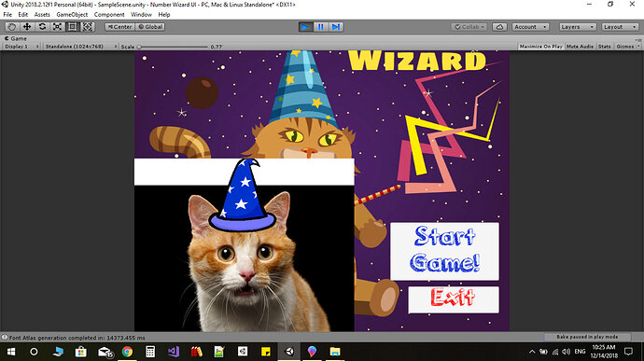This screenshot has height=361, width=644.
Task: Open Calculator from taskbar
Action: point(150,352)
